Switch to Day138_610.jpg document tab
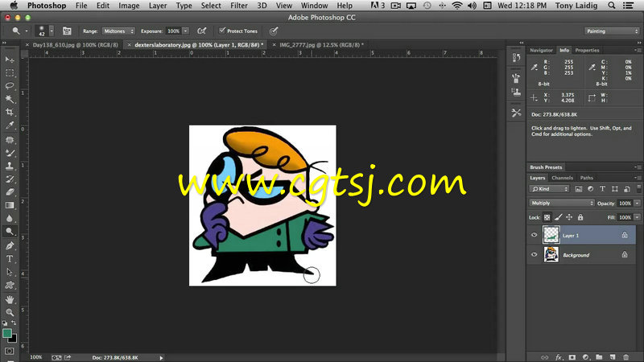The width and height of the screenshot is (644, 362). pyautogui.click(x=75, y=45)
